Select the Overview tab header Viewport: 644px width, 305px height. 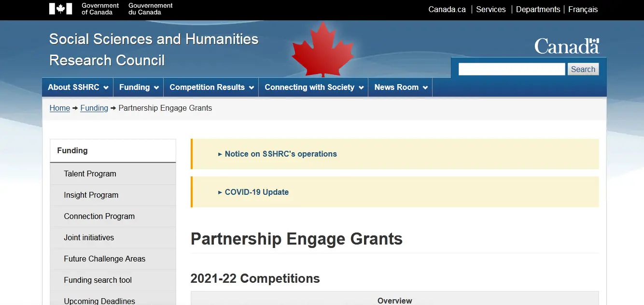tap(394, 300)
